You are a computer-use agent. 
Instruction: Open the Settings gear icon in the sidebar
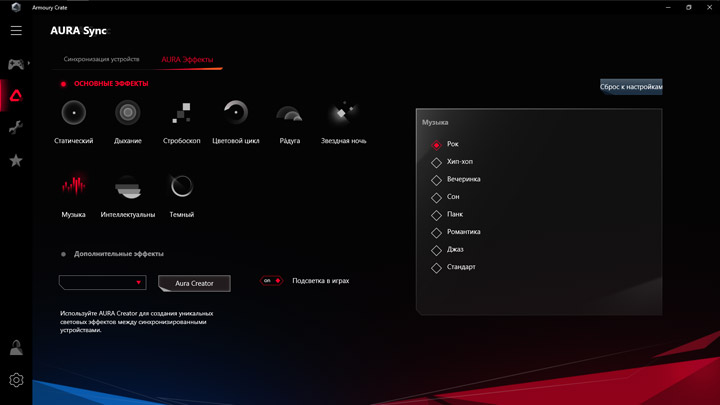[x=16, y=380]
